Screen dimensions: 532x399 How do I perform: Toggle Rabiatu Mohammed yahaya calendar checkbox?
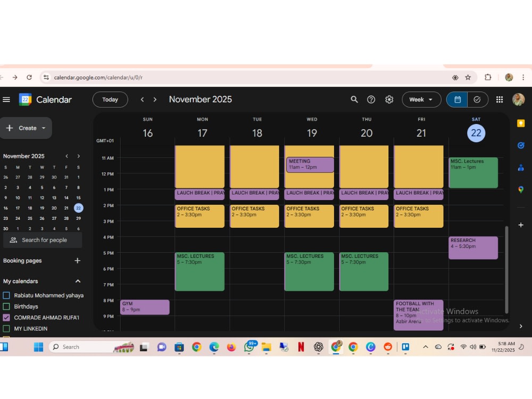click(6, 295)
